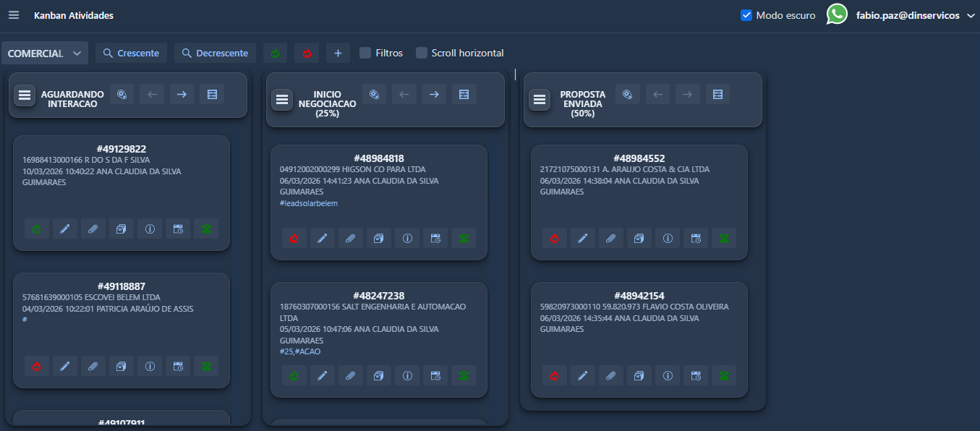Click text 21721075000131 A. ARAUJO COSTA & CIA LTDA
The width and height of the screenshot is (980, 431).
(625, 169)
